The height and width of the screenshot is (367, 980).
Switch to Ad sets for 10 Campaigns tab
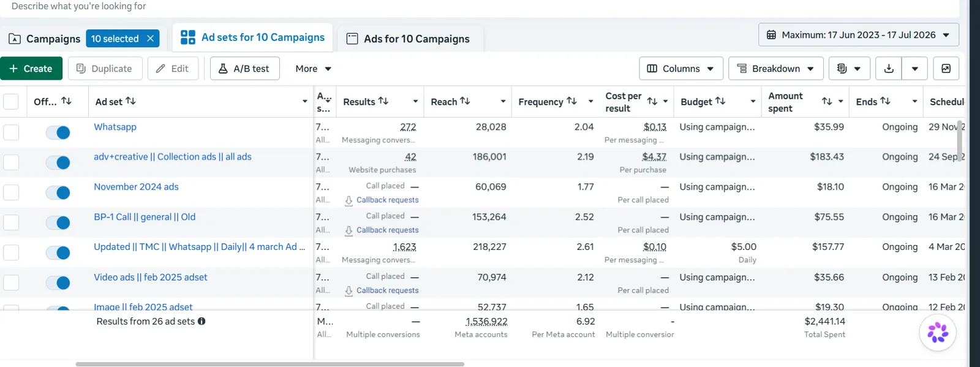click(252, 37)
